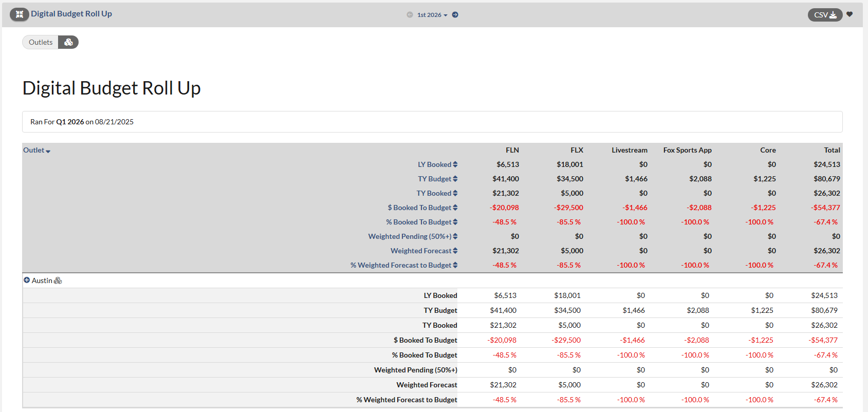Select Austin FLX LY Booked value $18,001

(567, 295)
